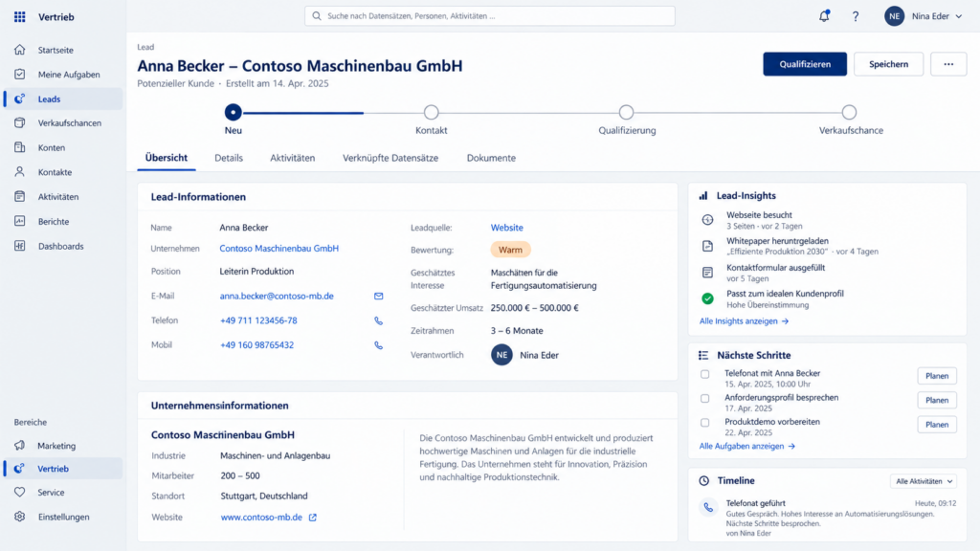Open the more options ellipsis button
This screenshot has height=551, width=980.
coord(948,64)
